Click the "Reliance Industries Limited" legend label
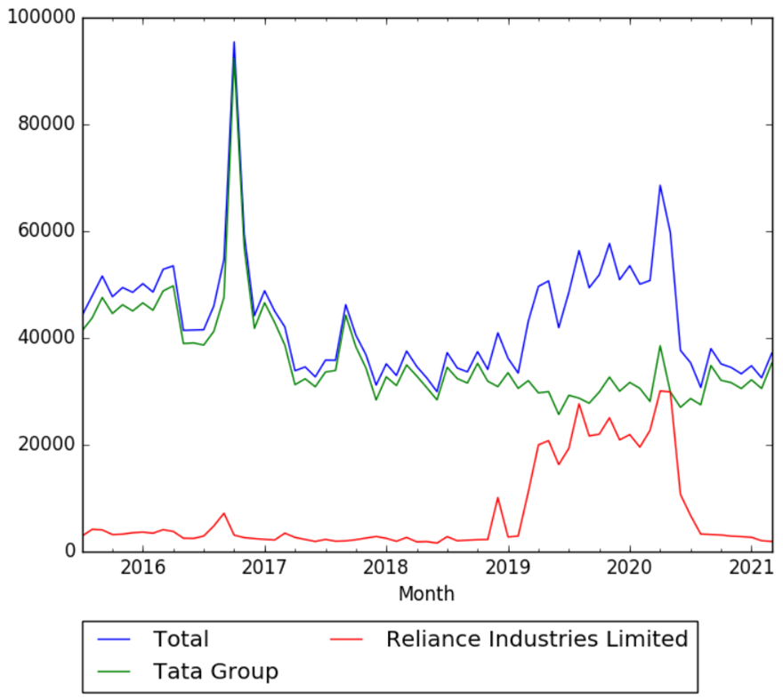This screenshot has width=783, height=700. pos(537,639)
